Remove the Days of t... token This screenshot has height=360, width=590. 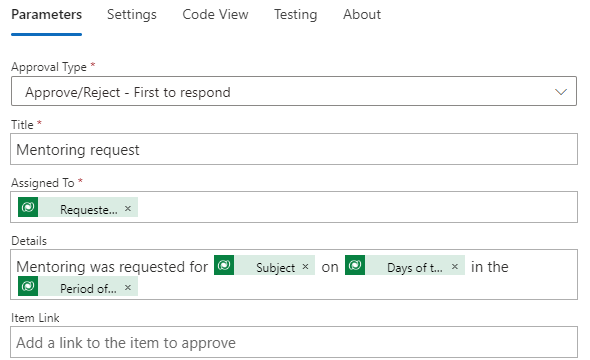tap(455, 266)
